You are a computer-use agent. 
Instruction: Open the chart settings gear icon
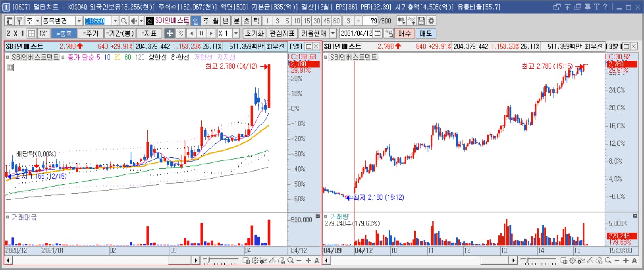pyautogui.click(x=431, y=21)
